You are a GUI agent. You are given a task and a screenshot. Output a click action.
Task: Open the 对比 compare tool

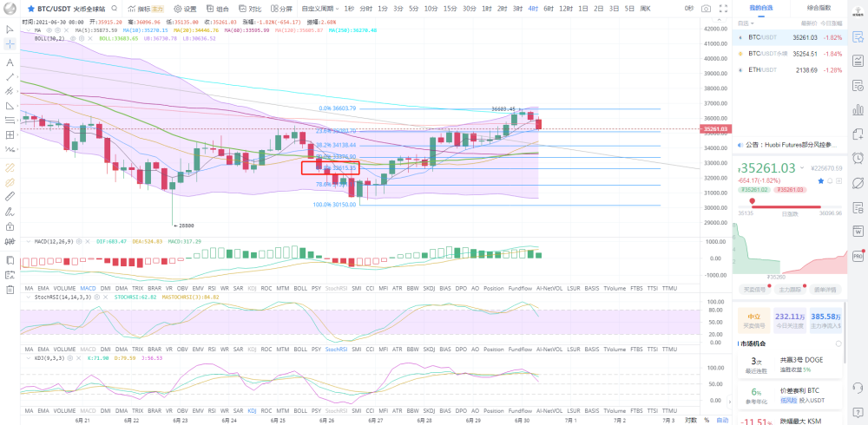(x=251, y=9)
